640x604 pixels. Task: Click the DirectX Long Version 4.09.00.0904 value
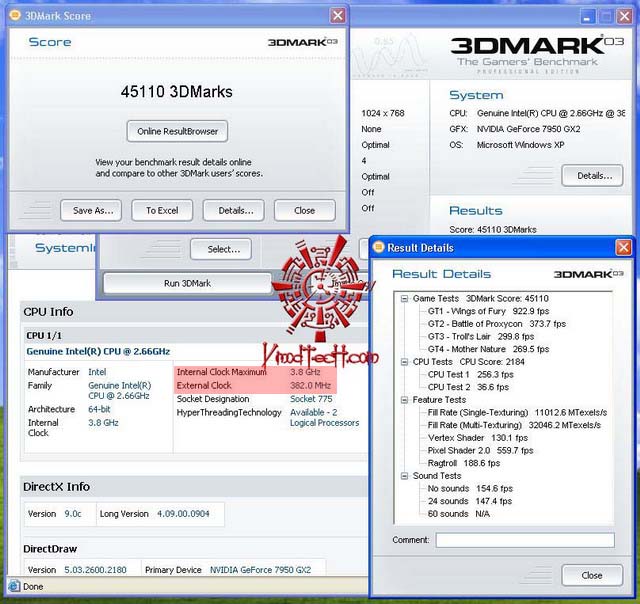pyautogui.click(x=183, y=514)
